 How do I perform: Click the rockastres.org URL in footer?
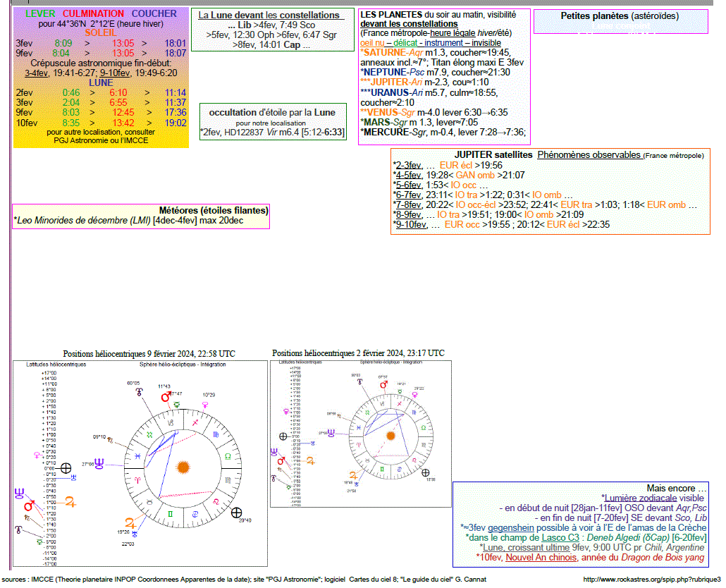click(652, 580)
